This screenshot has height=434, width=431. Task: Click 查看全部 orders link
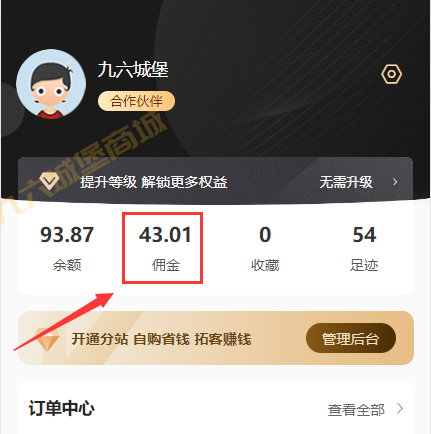pos(356,410)
